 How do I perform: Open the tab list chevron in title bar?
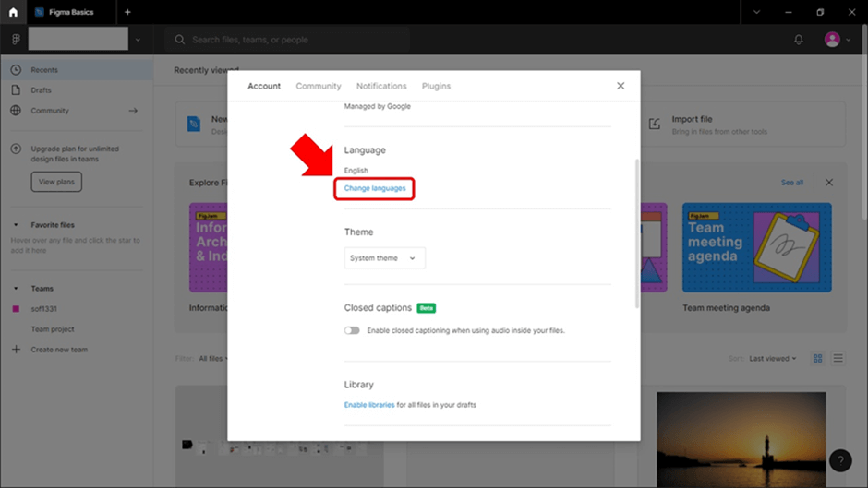tap(756, 12)
